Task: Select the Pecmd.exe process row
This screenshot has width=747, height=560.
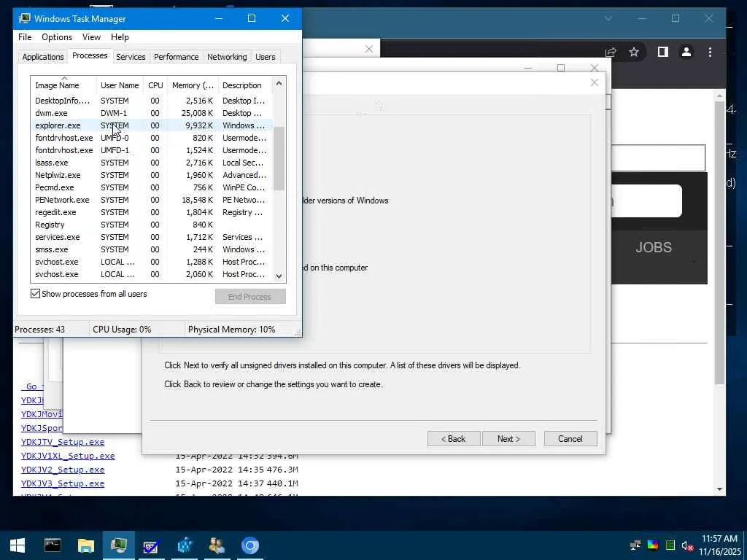Action: point(152,187)
